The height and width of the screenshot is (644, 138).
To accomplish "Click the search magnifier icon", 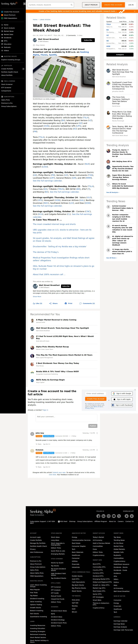I will (x=71, y=5).
